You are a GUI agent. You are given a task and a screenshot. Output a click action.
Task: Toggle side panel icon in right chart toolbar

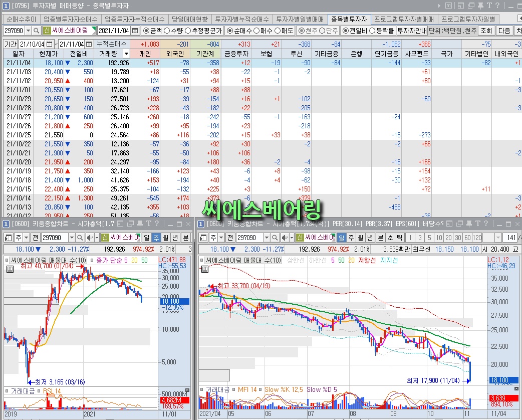tap(203, 238)
